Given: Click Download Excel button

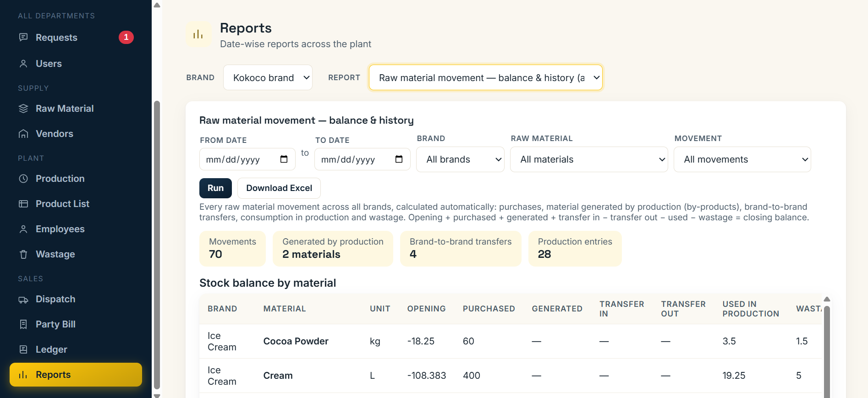Looking at the screenshot, I should [x=279, y=188].
